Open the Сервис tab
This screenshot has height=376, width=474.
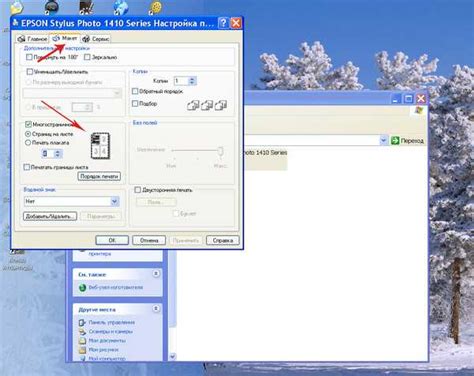click(96, 39)
